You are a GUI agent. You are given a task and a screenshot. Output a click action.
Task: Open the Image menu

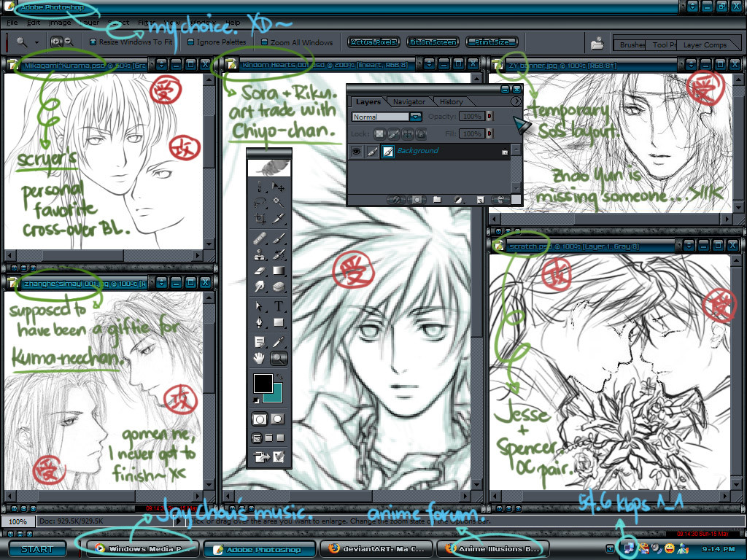(60, 23)
